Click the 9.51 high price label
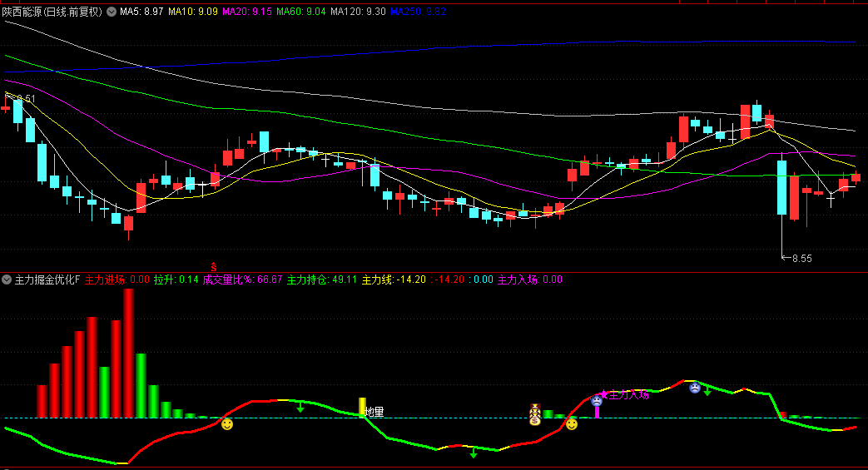 click(26, 98)
